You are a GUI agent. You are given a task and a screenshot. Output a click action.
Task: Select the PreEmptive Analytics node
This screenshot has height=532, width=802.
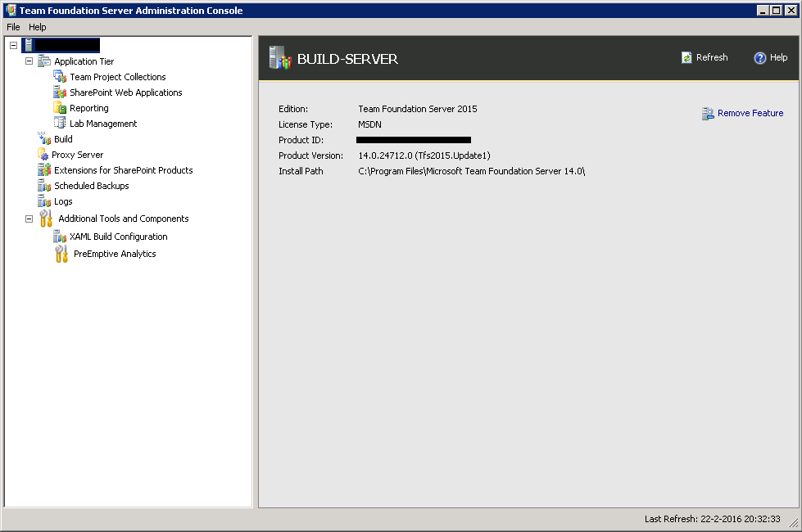coord(115,254)
